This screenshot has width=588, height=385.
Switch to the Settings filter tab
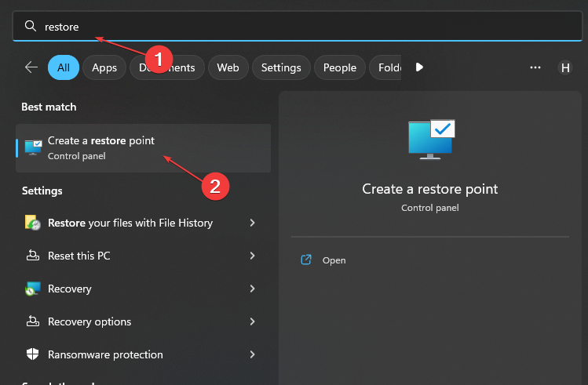pyautogui.click(x=281, y=67)
